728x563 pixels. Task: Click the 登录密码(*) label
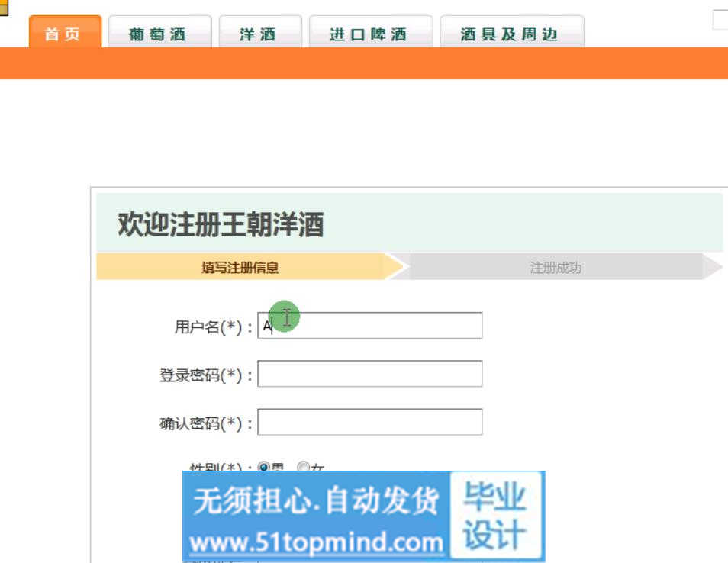tap(206, 375)
